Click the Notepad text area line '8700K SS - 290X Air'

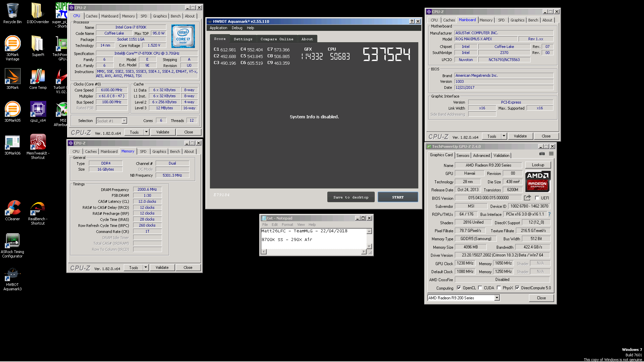pos(287,240)
